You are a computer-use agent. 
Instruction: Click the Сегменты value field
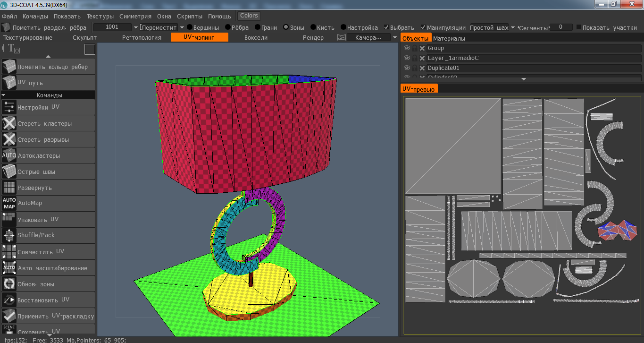point(561,27)
